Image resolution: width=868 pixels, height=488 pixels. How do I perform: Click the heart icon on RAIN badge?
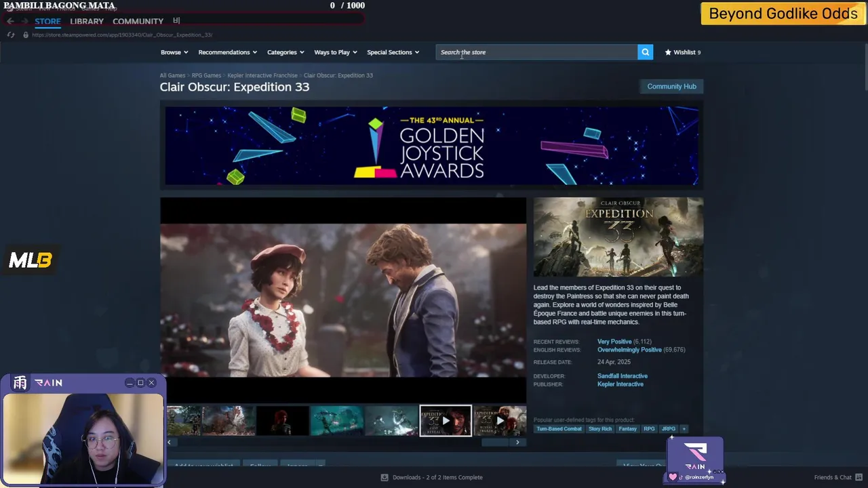click(x=673, y=476)
